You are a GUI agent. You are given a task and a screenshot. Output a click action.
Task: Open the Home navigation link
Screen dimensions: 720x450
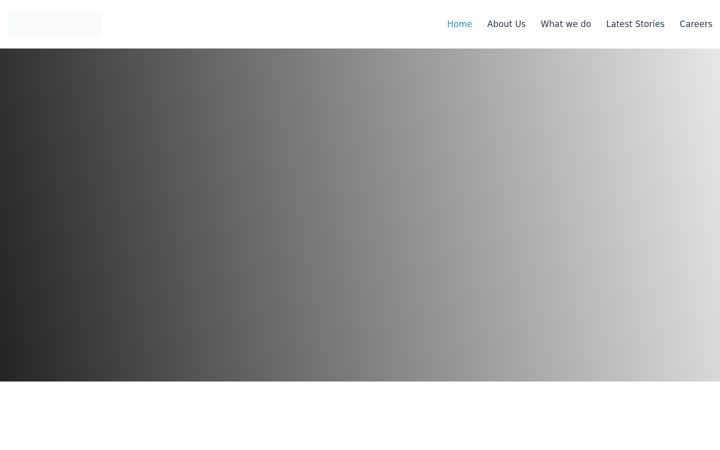click(459, 24)
